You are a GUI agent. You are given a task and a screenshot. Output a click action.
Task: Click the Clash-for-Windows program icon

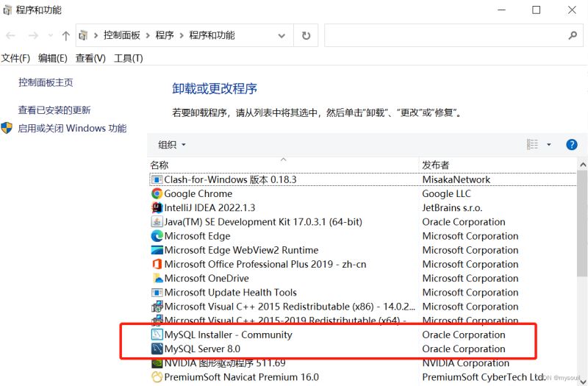pyautogui.click(x=157, y=179)
